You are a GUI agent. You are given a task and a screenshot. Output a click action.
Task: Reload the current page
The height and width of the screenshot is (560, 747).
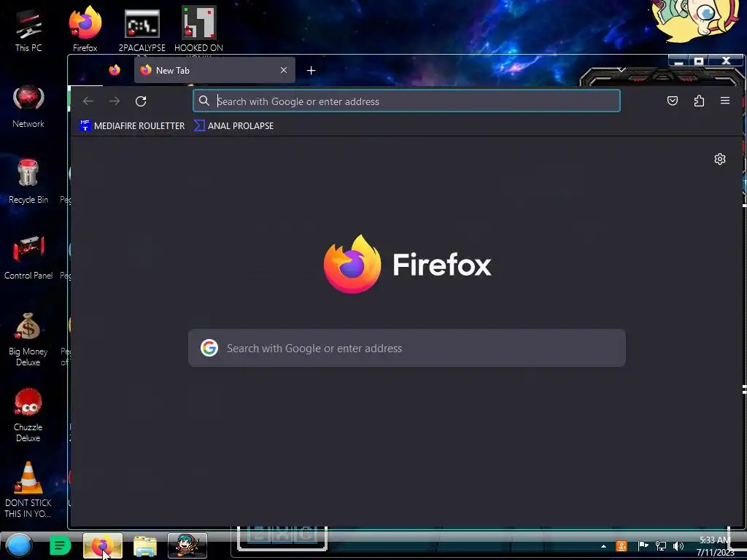click(141, 101)
